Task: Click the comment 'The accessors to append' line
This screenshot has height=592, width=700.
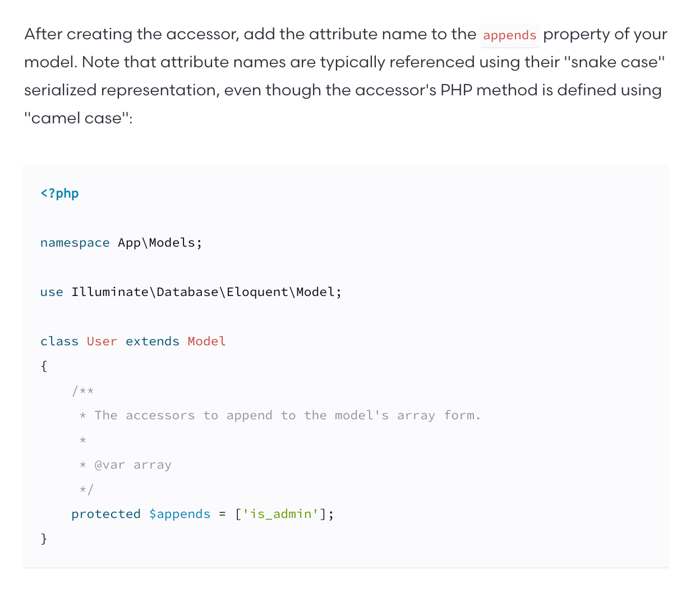Action: pyautogui.click(x=280, y=415)
